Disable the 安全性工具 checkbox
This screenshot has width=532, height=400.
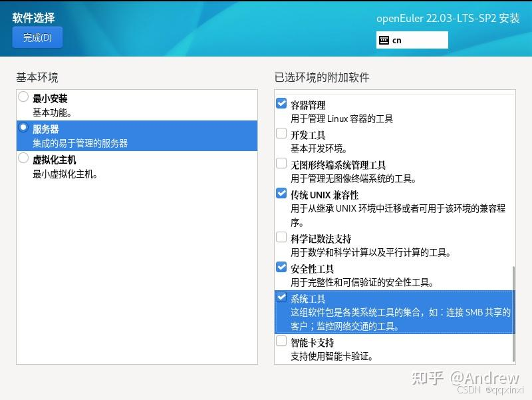(x=281, y=267)
